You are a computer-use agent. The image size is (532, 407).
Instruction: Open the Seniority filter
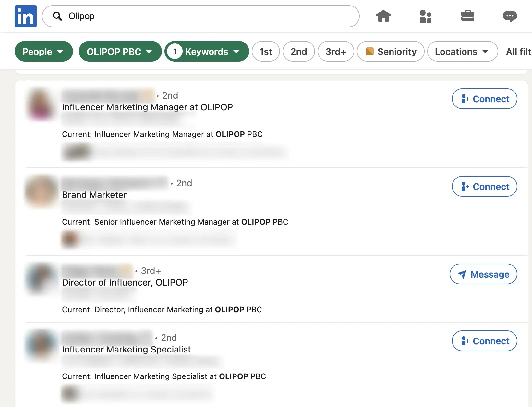tap(391, 51)
